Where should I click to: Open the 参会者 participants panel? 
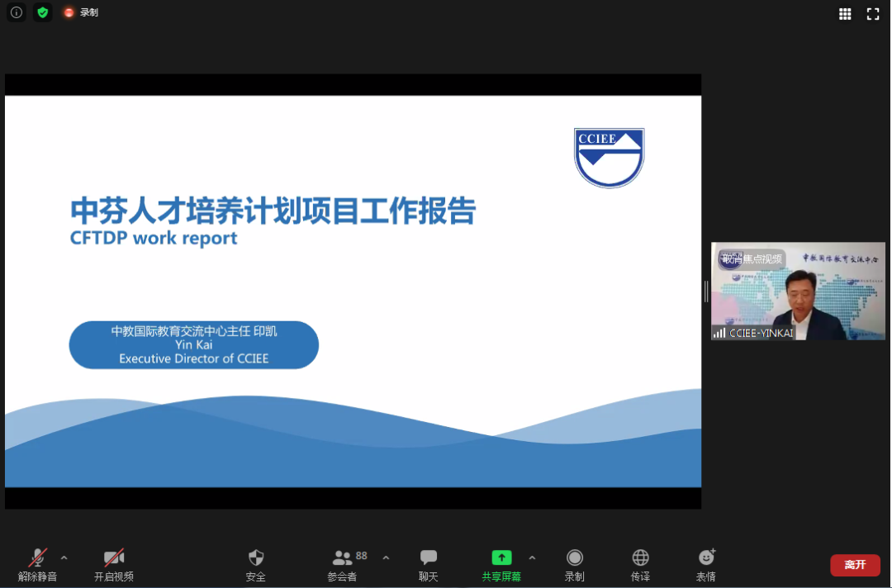(343, 565)
